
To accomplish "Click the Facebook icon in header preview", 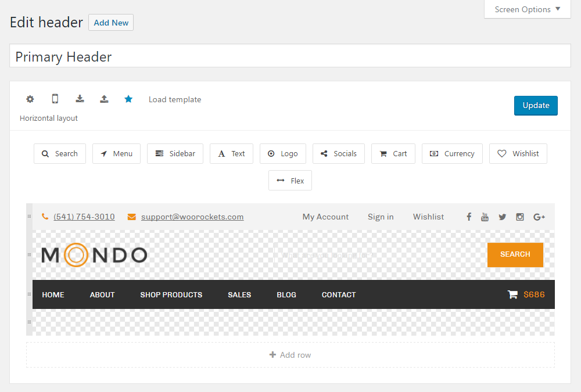I will pos(468,217).
